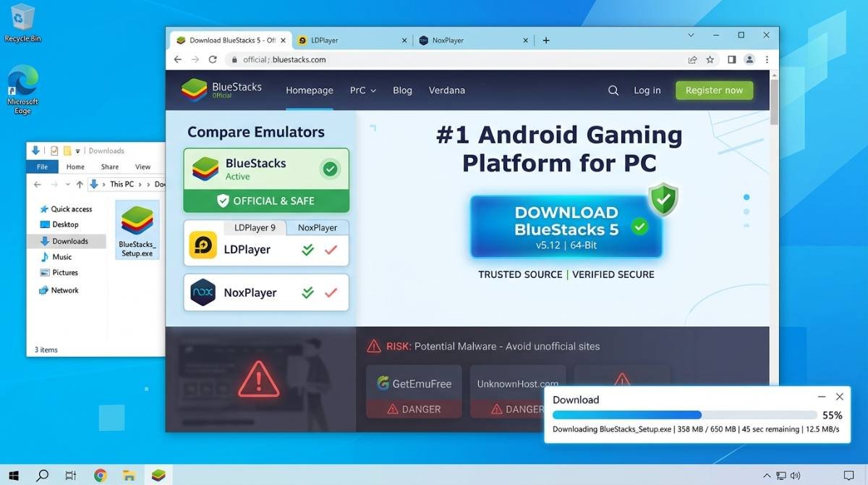Click the BlueStacks Official logo in header

[x=221, y=90]
